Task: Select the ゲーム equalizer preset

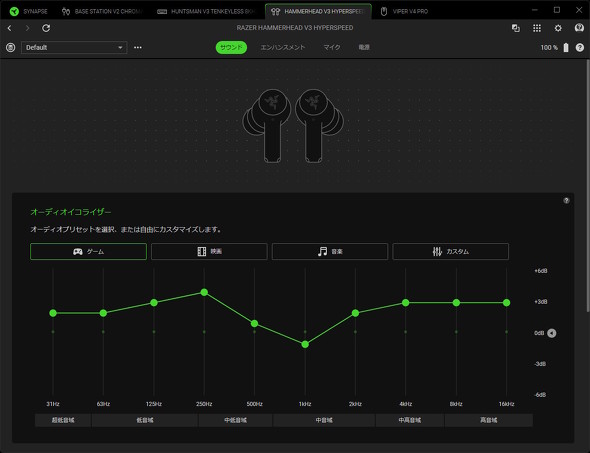Action: pyautogui.click(x=88, y=251)
